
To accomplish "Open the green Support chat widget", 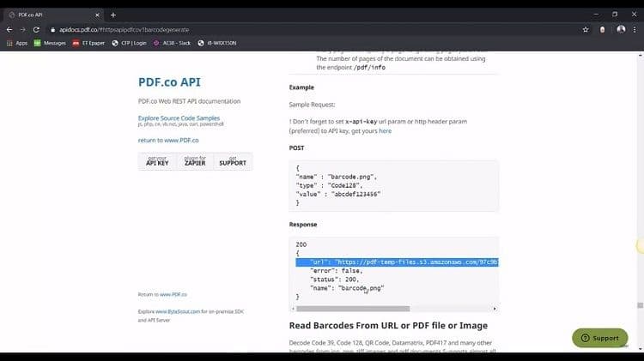I will click(x=599, y=338).
